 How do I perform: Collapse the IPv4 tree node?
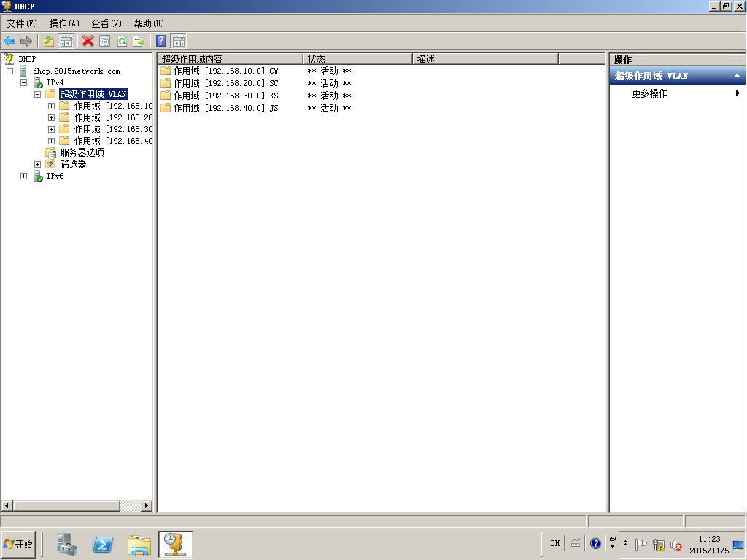[x=24, y=83]
